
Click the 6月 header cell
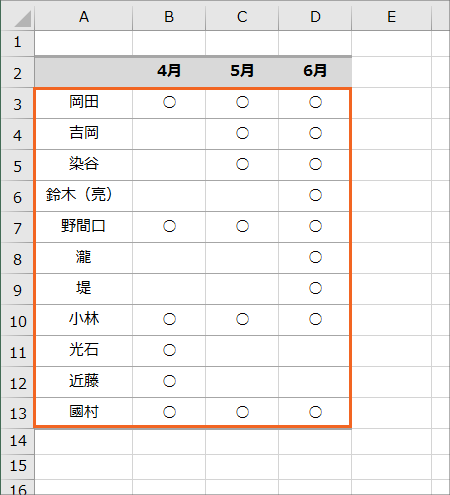[315, 71]
